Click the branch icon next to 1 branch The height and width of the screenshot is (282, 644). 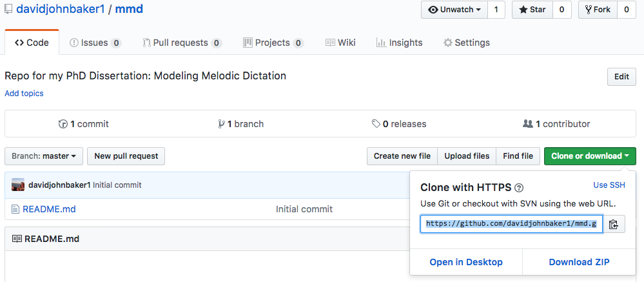coord(221,124)
